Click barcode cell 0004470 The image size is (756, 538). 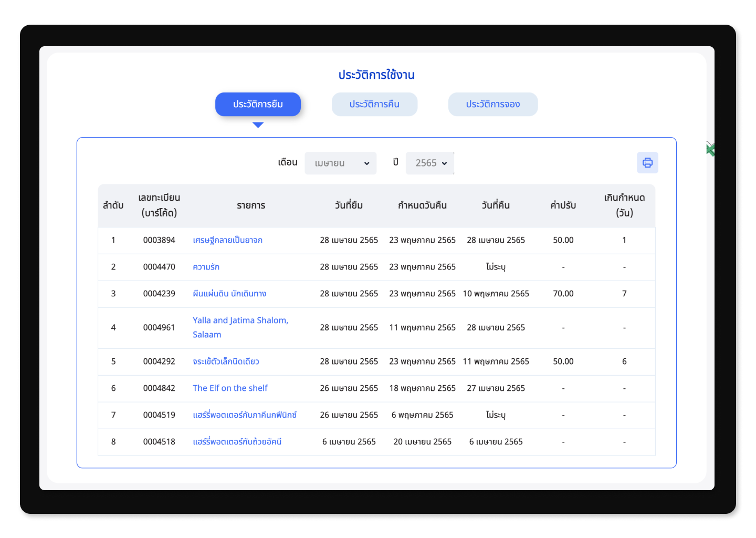159,267
